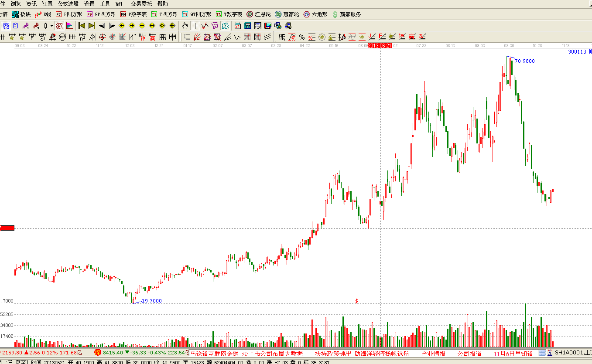Select the hand pan tool
This screenshot has width=592, height=364.
point(185,26)
